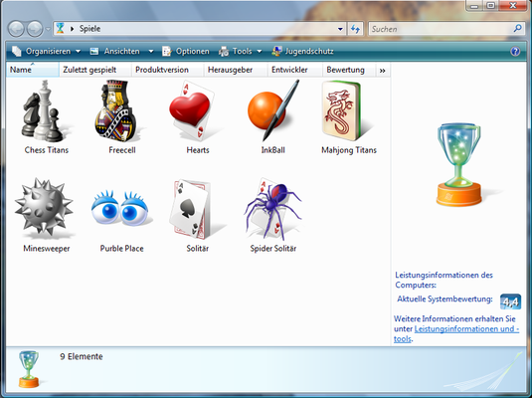Open InkBall with the orange ball icon
Viewport: 532px width, 398px height.
pos(273,110)
